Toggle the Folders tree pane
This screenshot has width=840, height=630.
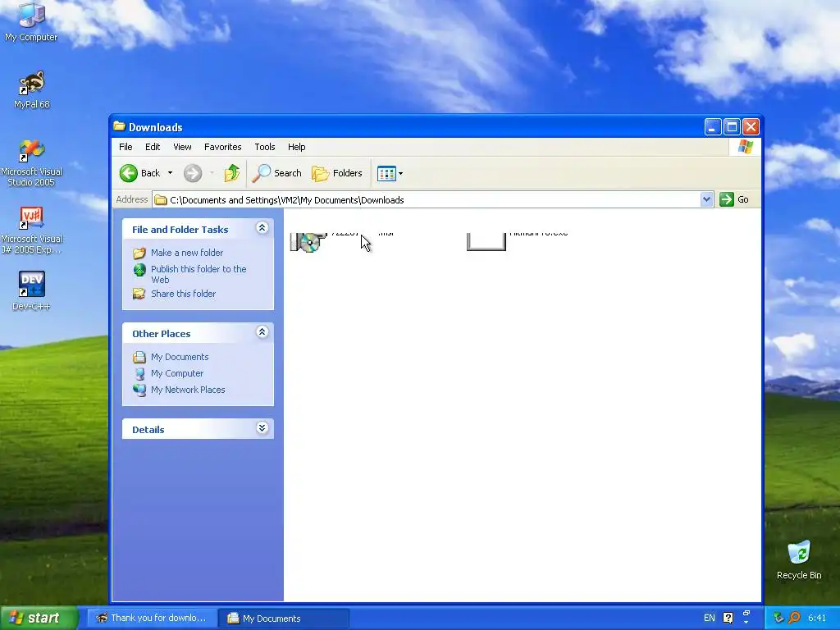[x=337, y=173]
